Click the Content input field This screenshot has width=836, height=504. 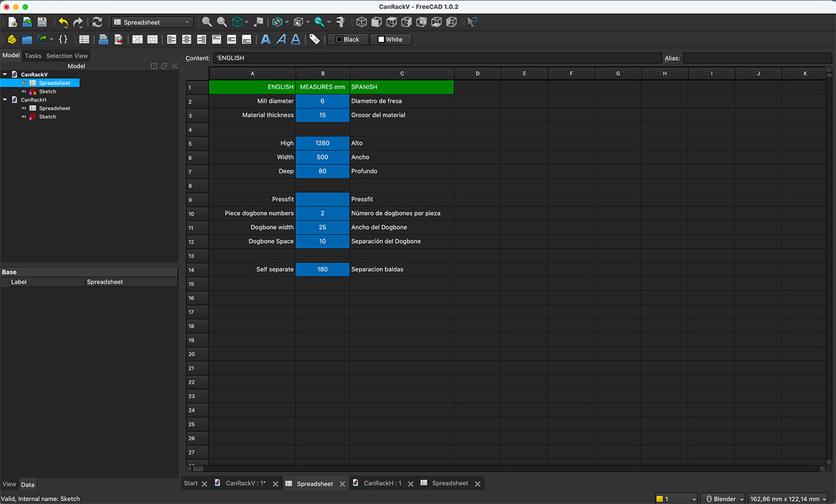(437, 58)
